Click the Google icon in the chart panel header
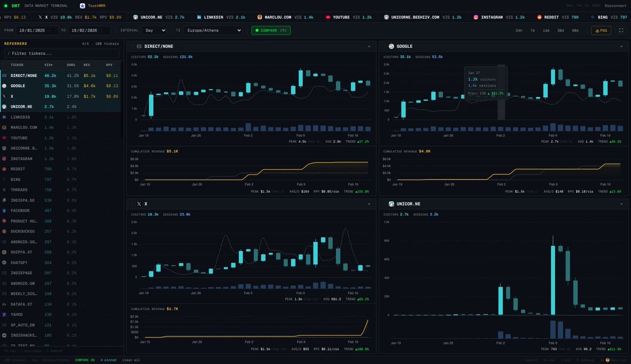This screenshot has width=631, height=364. click(x=391, y=46)
